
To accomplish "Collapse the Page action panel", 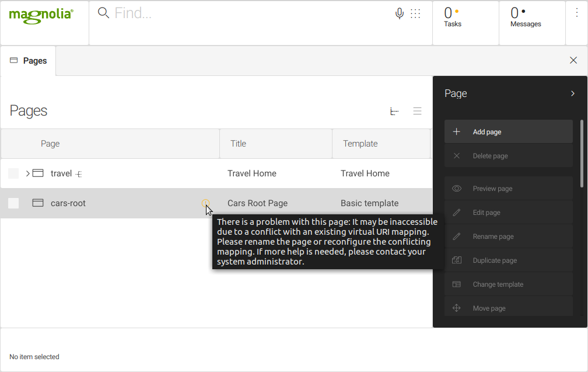I will (x=573, y=93).
